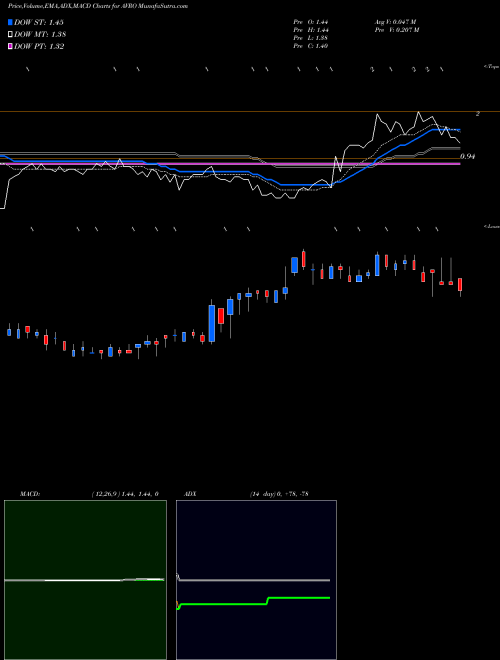
Task: Click the ADX panel title label
Action: pyautogui.click(x=191, y=494)
